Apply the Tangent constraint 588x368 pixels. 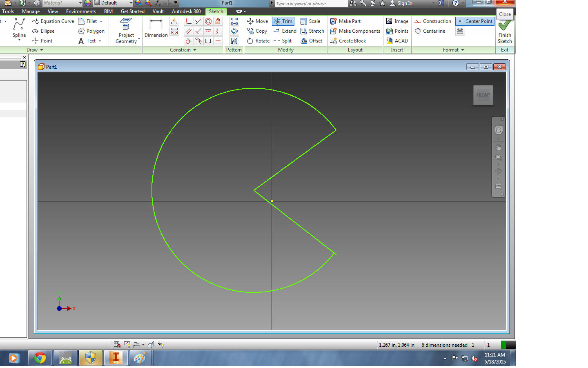pos(188,41)
